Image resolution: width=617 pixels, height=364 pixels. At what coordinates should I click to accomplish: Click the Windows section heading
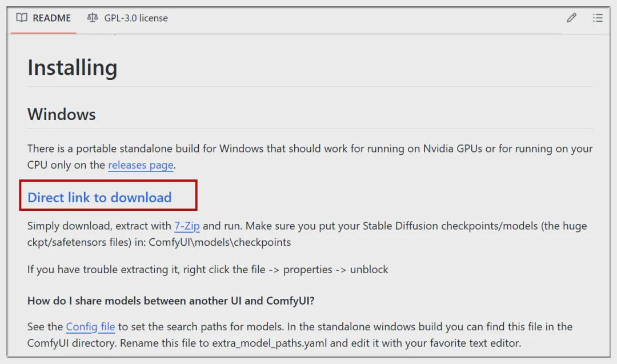(62, 114)
